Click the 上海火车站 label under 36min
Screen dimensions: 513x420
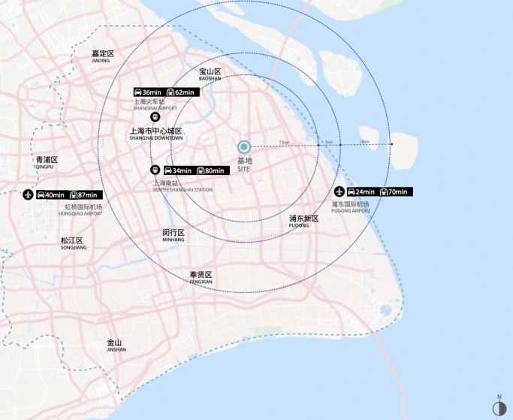point(149,102)
